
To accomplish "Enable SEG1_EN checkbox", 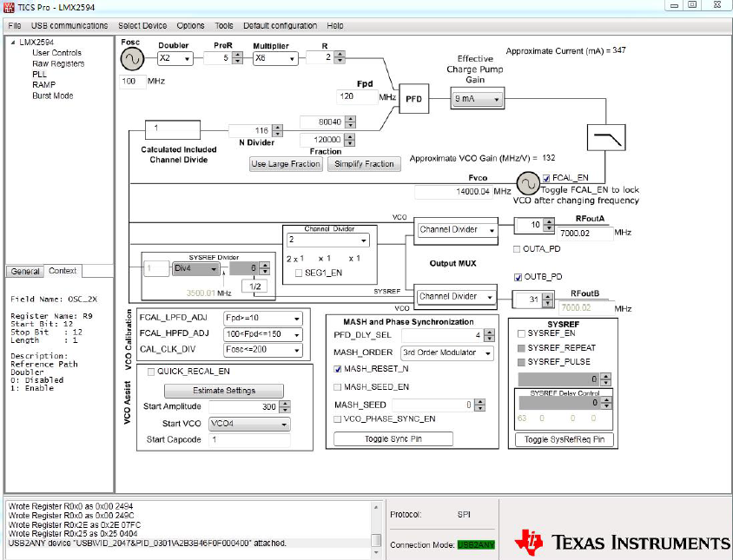I will (299, 273).
